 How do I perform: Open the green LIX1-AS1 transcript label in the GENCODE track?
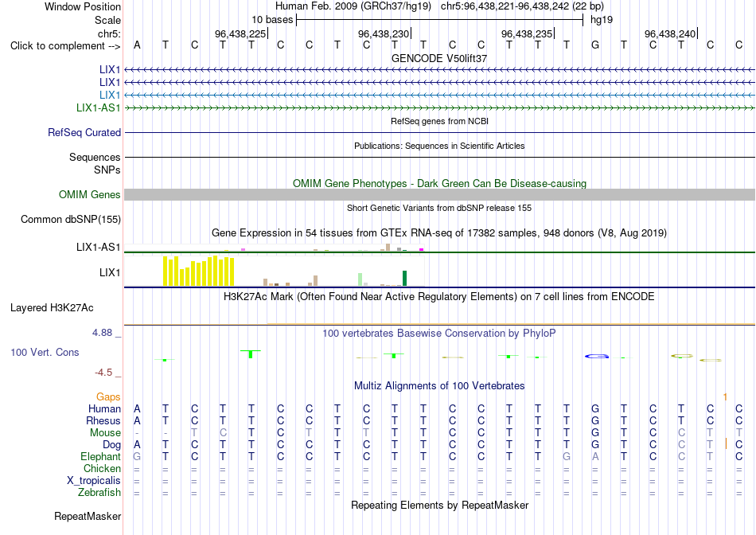(x=99, y=107)
